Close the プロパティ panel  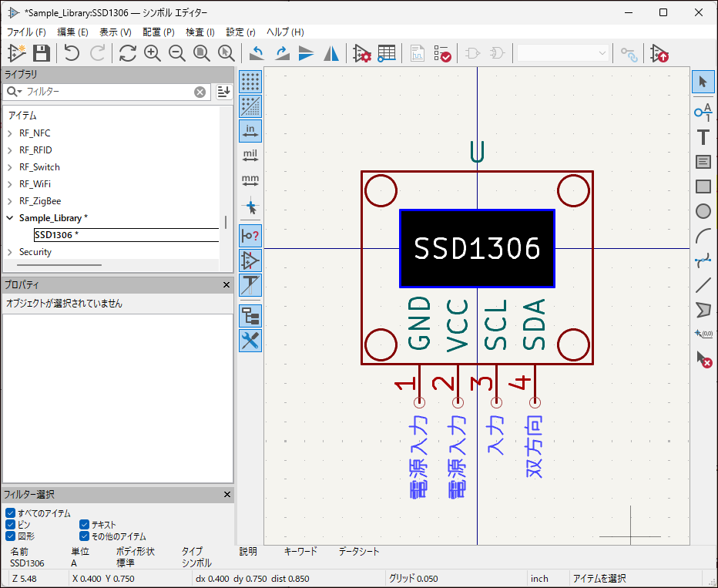(226, 285)
